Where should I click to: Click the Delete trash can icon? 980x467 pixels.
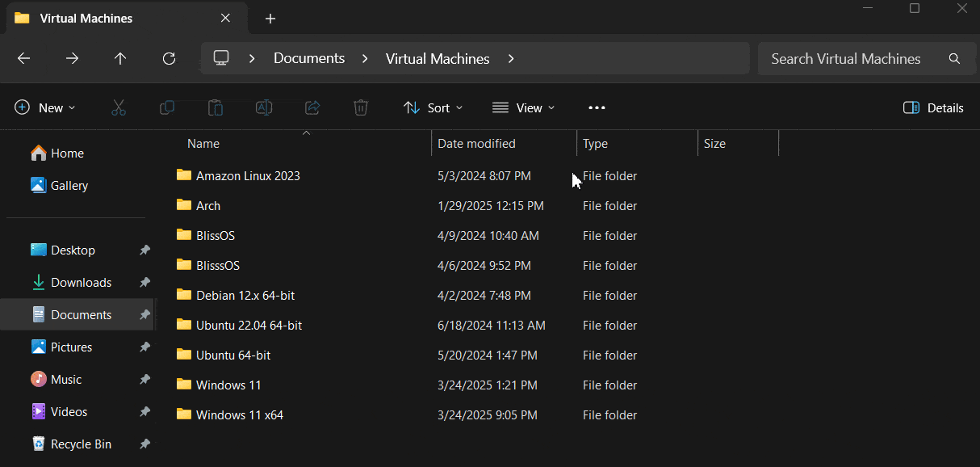pyautogui.click(x=361, y=107)
